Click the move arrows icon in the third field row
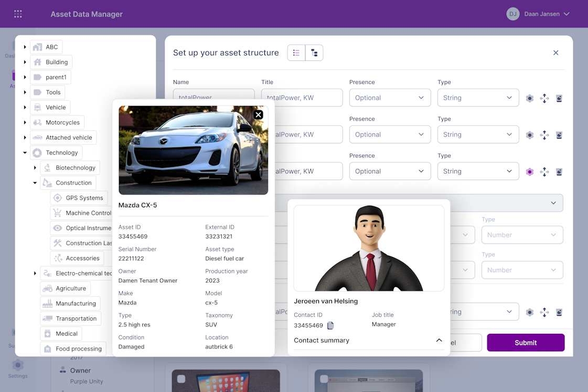Image resolution: width=588 pixels, height=392 pixels. [x=544, y=172]
